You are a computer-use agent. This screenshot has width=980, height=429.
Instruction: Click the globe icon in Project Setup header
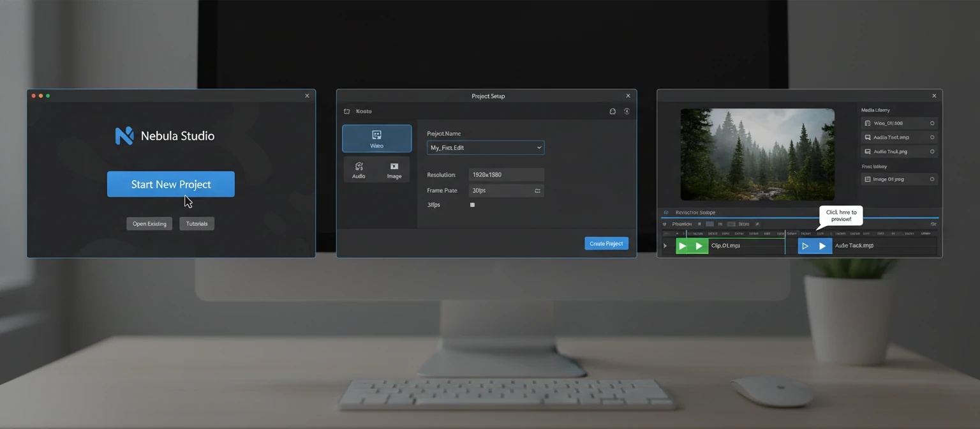pos(612,111)
